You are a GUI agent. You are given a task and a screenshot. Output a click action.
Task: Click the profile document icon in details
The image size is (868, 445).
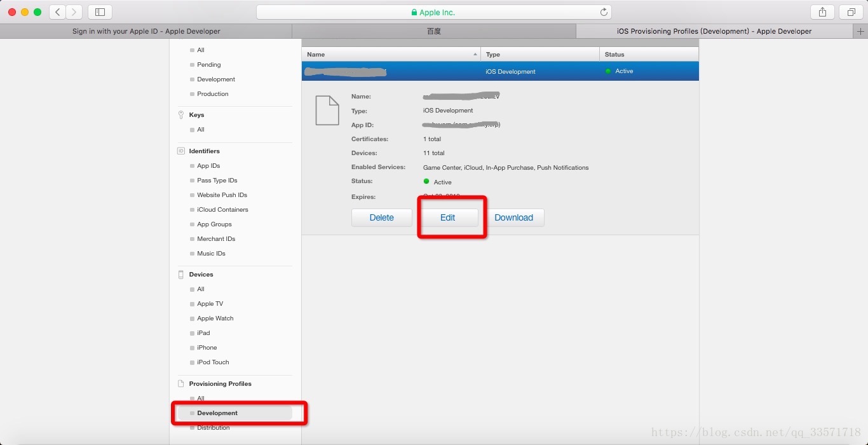click(x=327, y=110)
